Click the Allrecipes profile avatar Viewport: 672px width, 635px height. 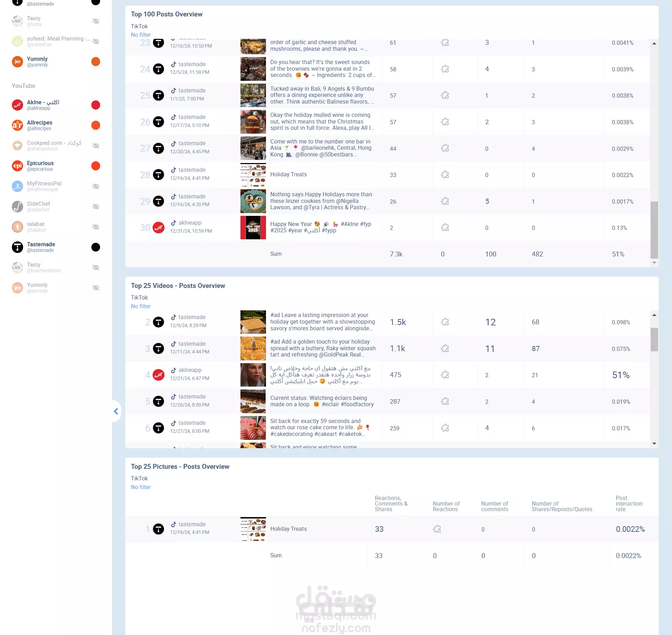coord(17,125)
